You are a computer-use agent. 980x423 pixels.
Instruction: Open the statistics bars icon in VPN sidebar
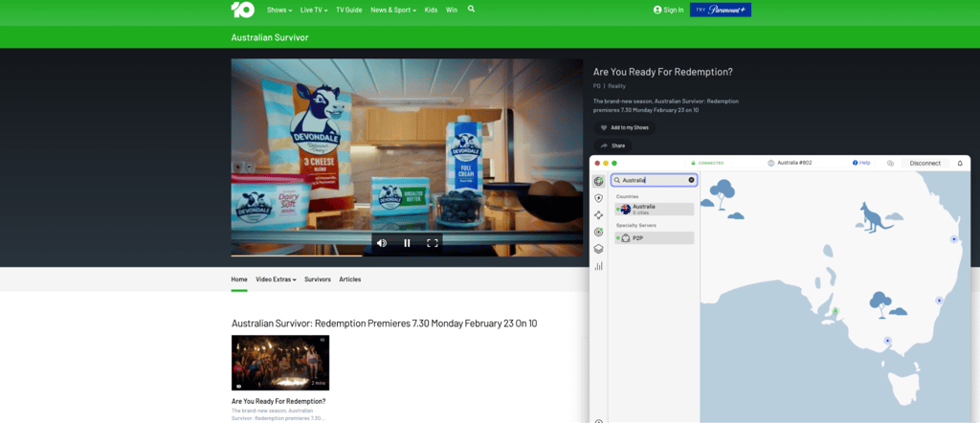coord(599,265)
